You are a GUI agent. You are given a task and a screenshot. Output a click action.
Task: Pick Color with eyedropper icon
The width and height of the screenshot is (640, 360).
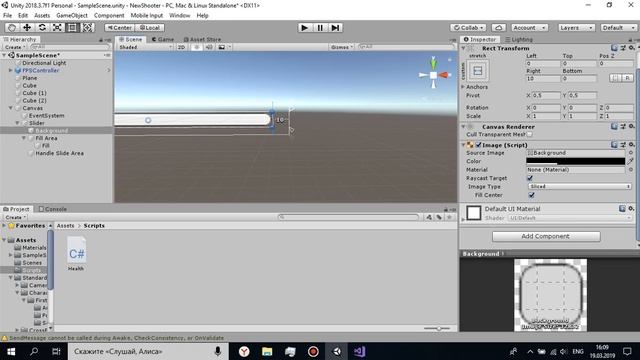(631, 161)
